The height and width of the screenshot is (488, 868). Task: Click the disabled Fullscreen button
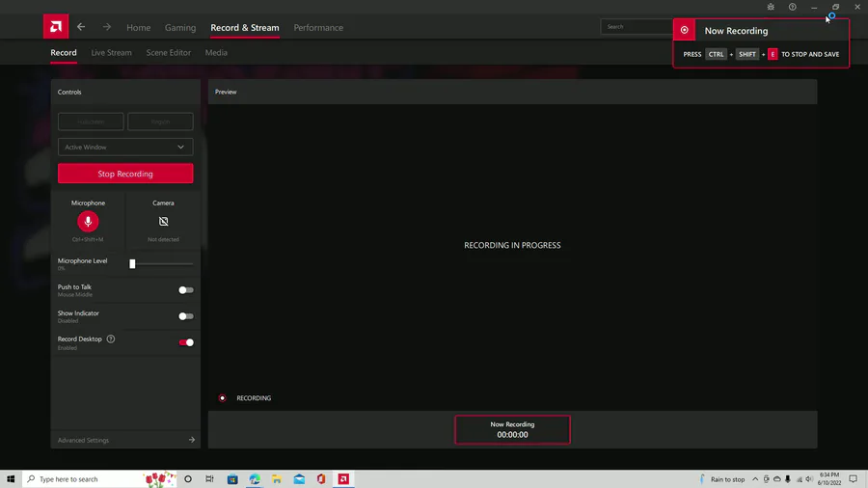[91, 122]
